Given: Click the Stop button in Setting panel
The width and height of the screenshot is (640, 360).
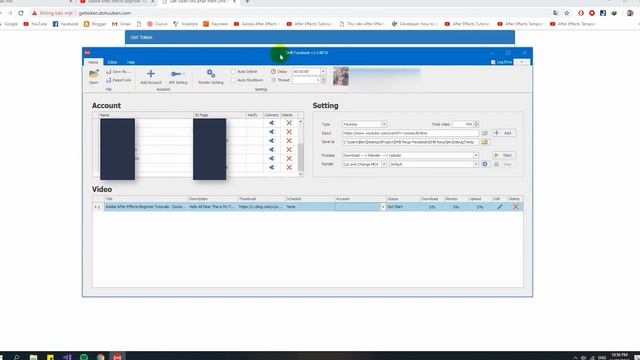Looking at the screenshot, I should 504,164.
